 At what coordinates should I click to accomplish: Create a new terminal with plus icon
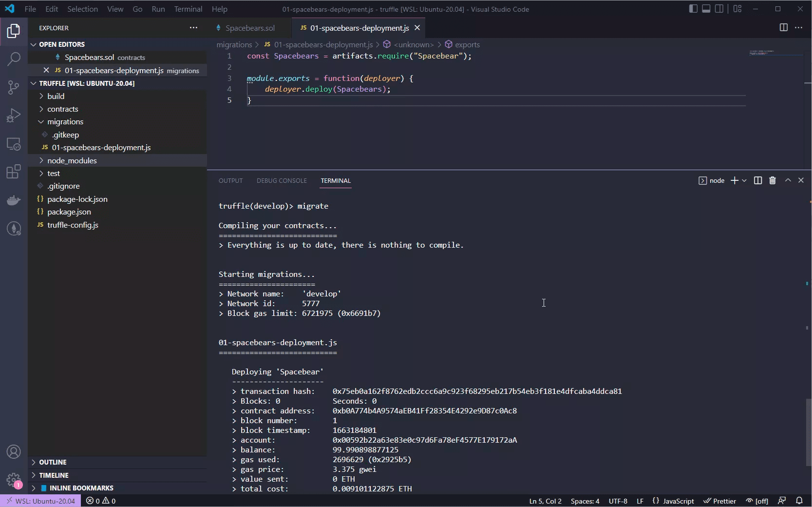(x=735, y=180)
